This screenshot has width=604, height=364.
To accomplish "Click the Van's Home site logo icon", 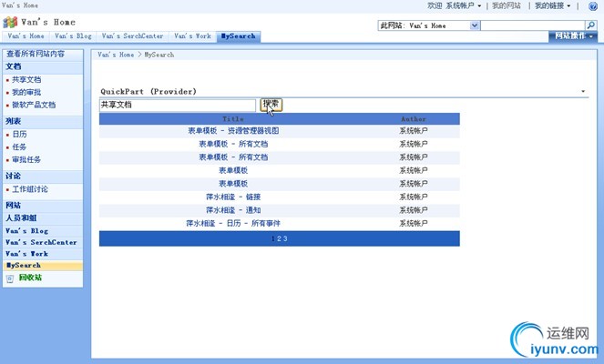I will 10,23.
